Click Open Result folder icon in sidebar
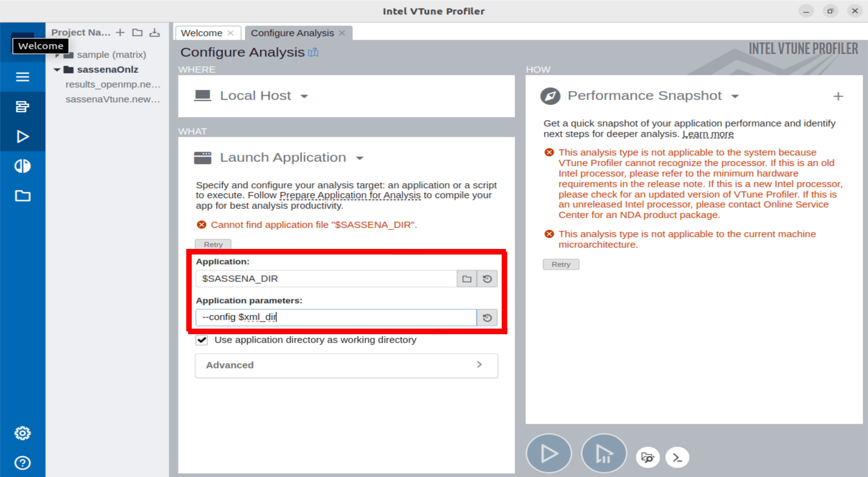Viewport: 868px width, 477px height. (22, 196)
